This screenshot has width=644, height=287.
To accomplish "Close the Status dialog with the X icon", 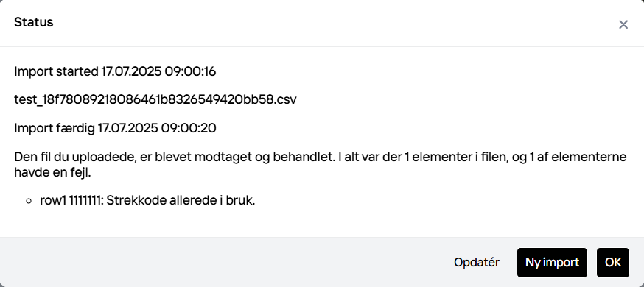I will (x=623, y=24).
